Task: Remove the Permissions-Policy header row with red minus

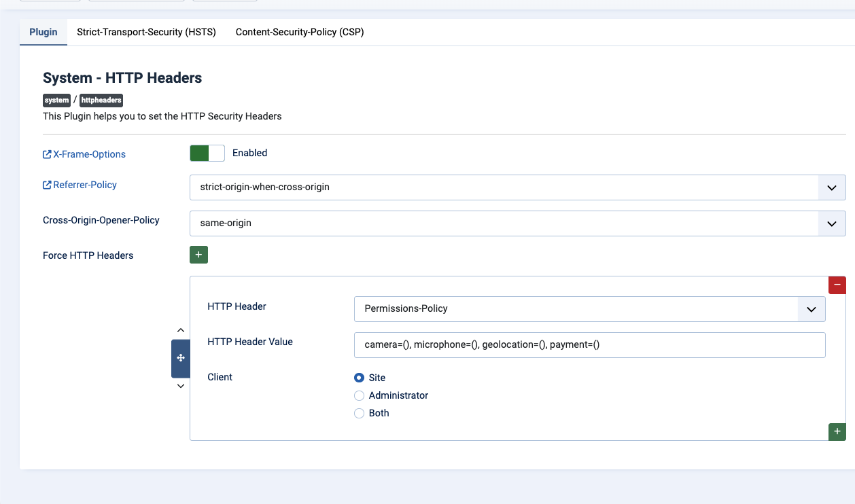Action: 837,285
